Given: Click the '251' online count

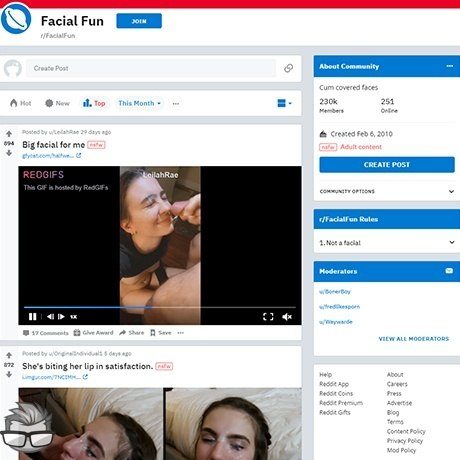Looking at the screenshot, I should pyautogui.click(x=387, y=101).
